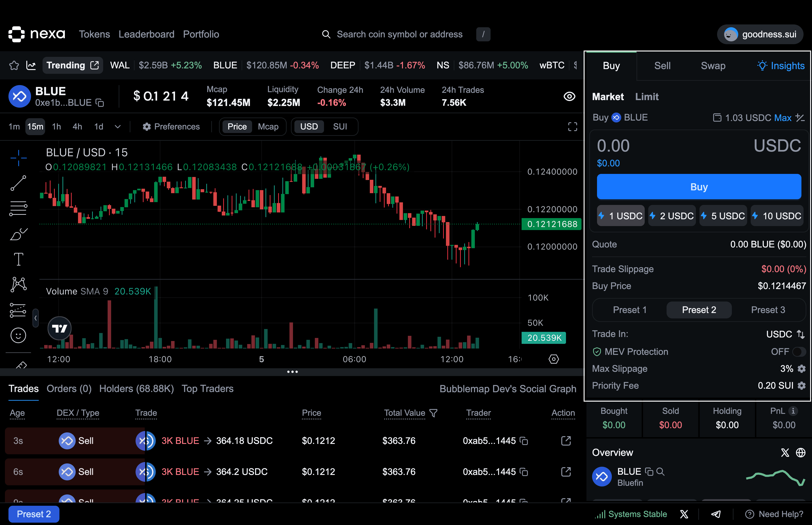Click the blue Buy button
Viewport: 812px width, 525px height.
pyautogui.click(x=699, y=187)
